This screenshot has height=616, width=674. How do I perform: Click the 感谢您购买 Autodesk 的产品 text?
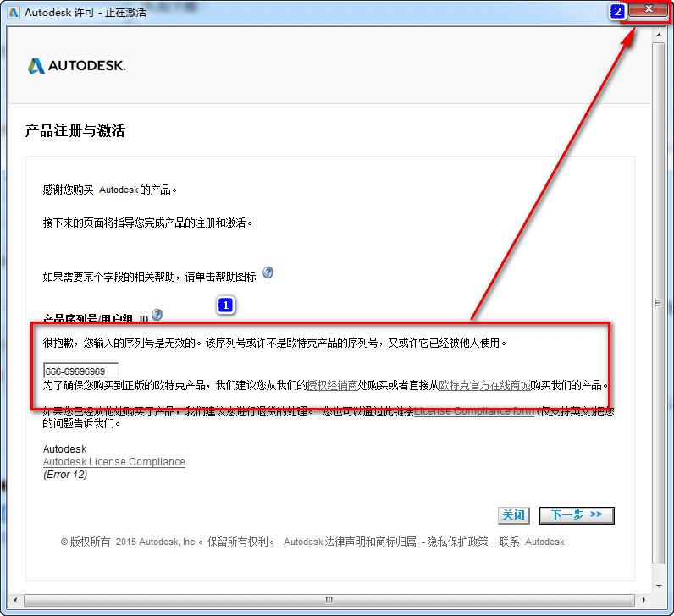pyautogui.click(x=109, y=190)
